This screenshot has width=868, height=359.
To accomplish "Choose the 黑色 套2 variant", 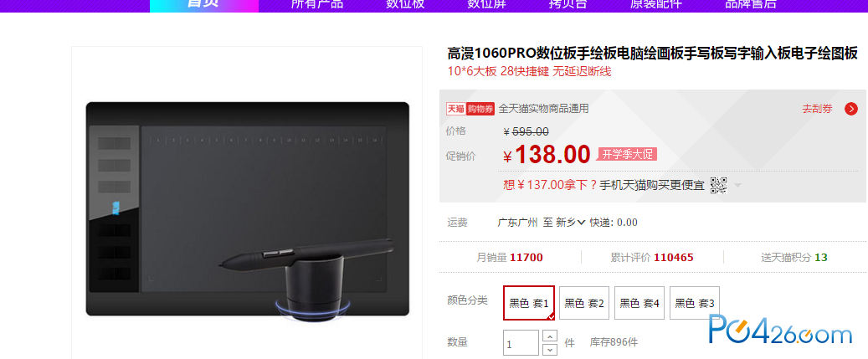I will 584,303.
